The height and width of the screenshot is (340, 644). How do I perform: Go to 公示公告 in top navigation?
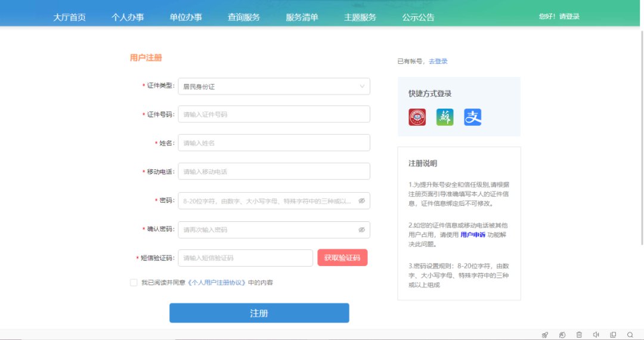(x=418, y=17)
